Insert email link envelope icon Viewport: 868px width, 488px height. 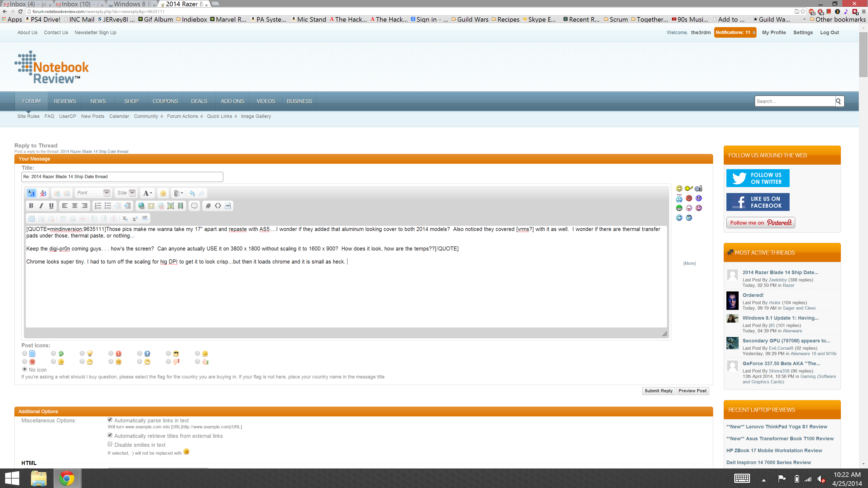tap(151, 206)
